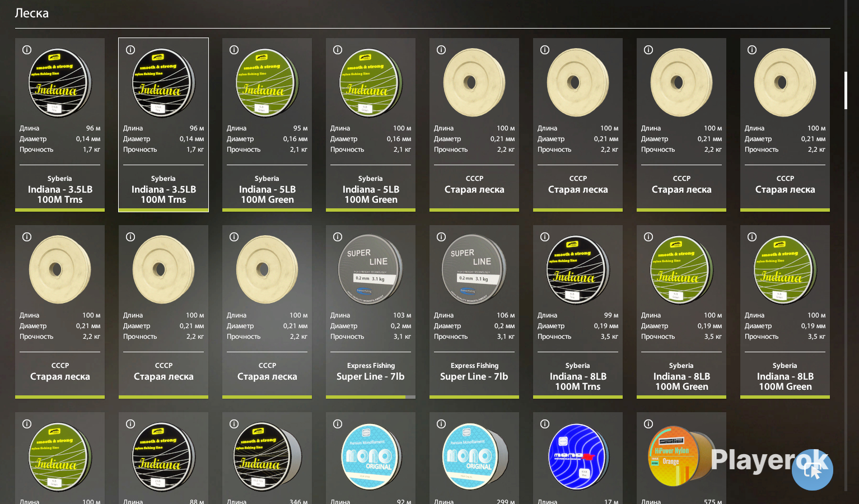View info for Mono Original 299 м
Viewport: 859px width, 504px height.
[441, 424]
